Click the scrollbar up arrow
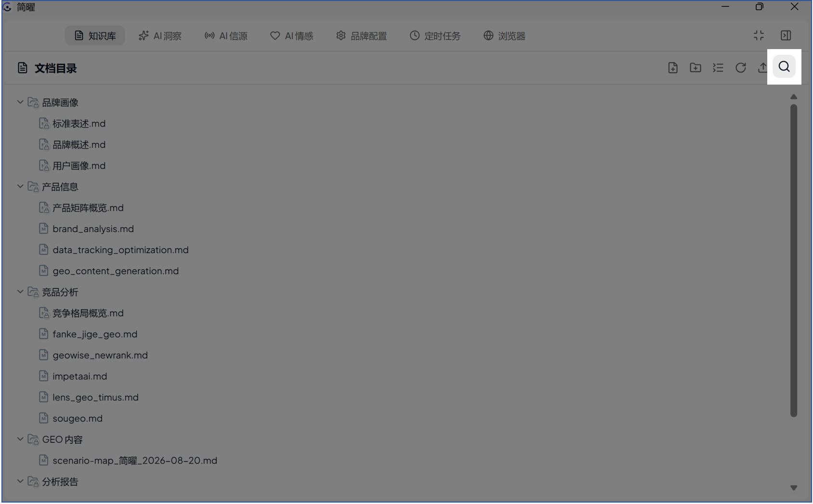 pos(794,97)
